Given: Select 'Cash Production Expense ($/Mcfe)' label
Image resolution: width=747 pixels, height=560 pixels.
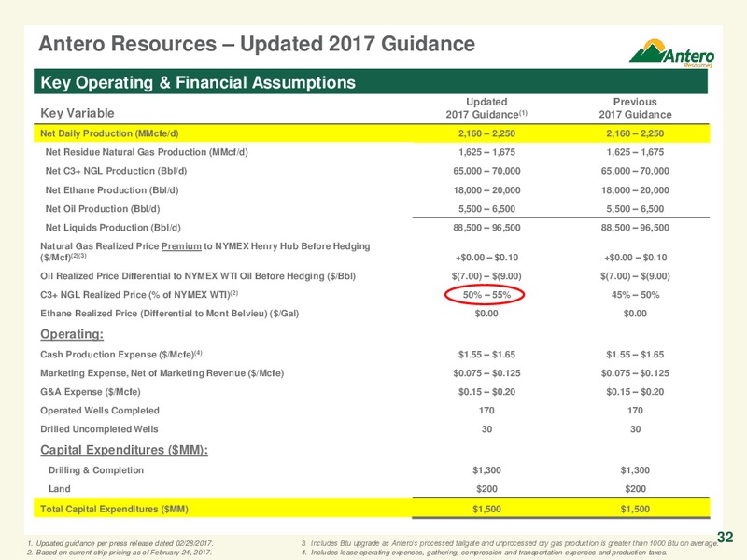Looking at the screenshot, I should coord(121,355).
